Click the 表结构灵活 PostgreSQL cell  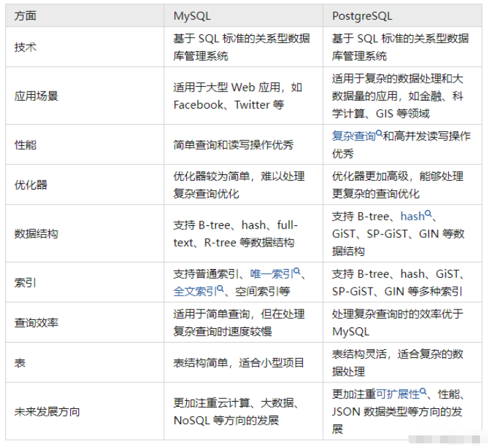pos(402,363)
